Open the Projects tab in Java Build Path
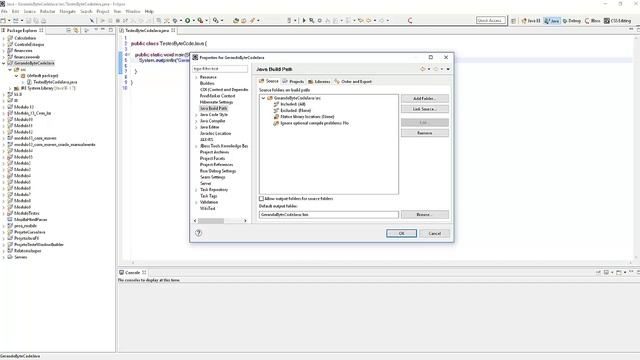Viewport: 640px width, 360px height. [x=293, y=81]
